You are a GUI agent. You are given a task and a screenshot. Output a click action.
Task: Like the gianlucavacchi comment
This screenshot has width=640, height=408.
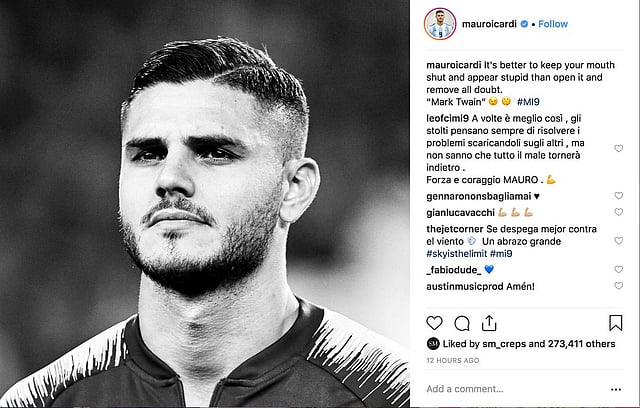pos(619,212)
